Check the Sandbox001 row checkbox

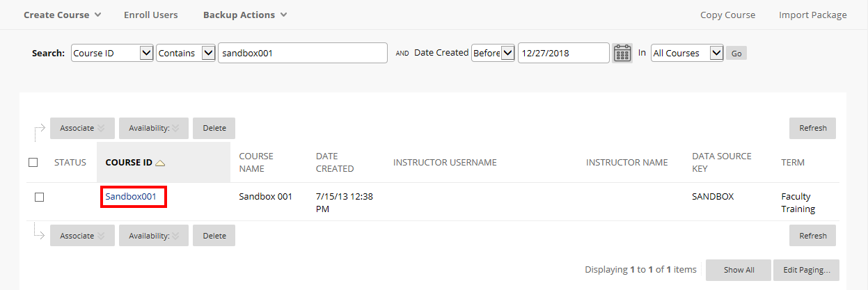click(x=39, y=197)
